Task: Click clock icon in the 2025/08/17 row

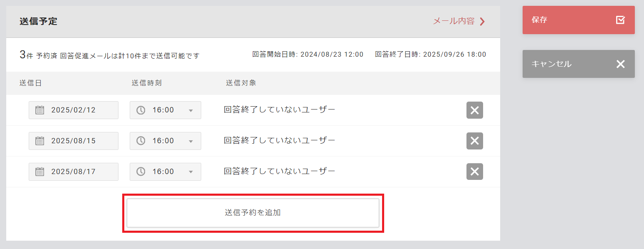Action: coord(141,172)
